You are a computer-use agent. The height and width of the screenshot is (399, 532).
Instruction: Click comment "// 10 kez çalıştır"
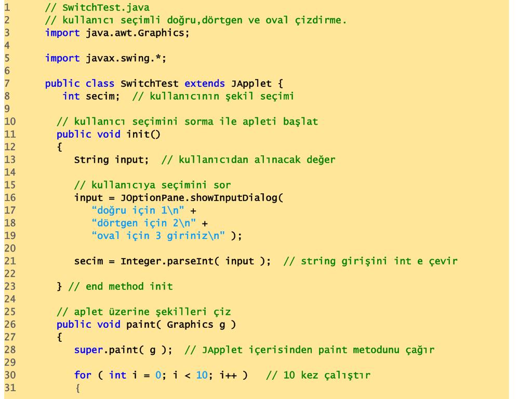tap(318, 375)
